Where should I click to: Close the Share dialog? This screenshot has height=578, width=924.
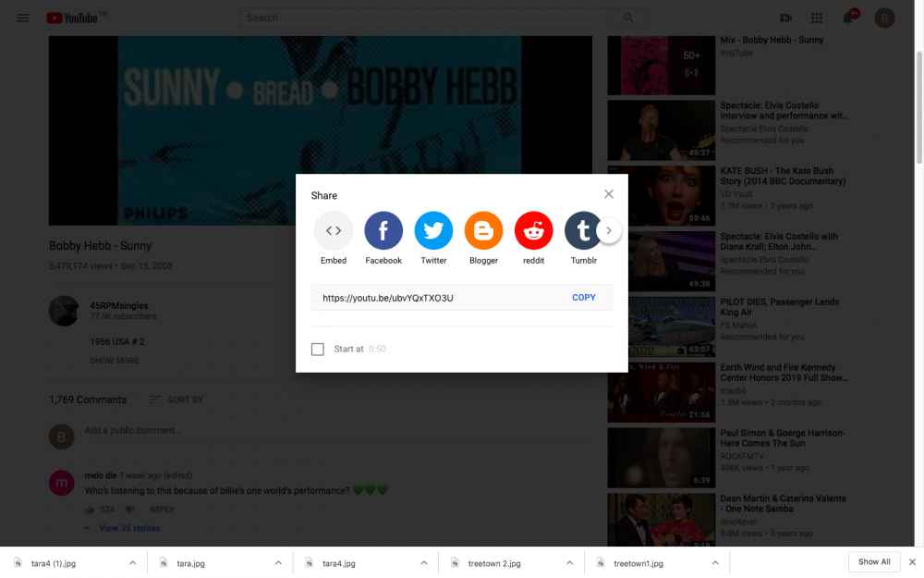[609, 194]
